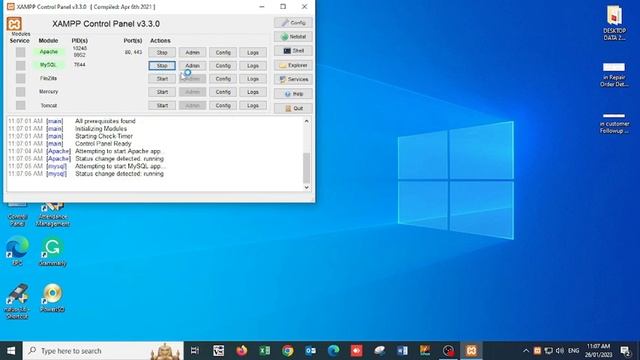The image size is (640, 360).
Task: Open Shell from side panel
Action: (x=293, y=51)
